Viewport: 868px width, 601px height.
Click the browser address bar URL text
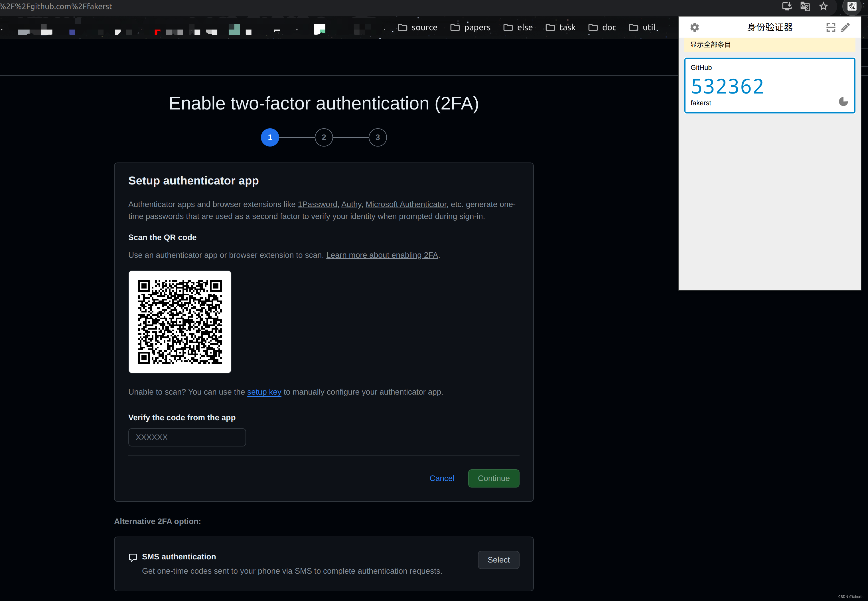(56, 6)
